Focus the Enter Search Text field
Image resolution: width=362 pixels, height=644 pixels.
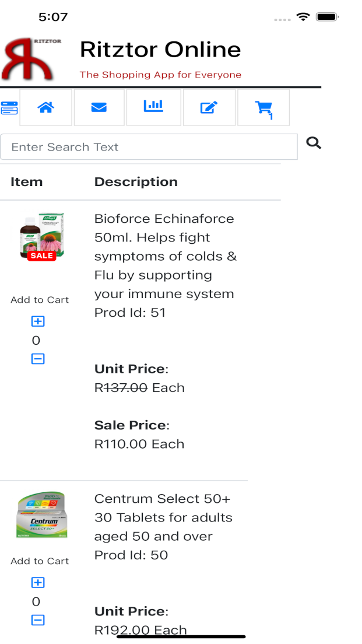tap(149, 147)
